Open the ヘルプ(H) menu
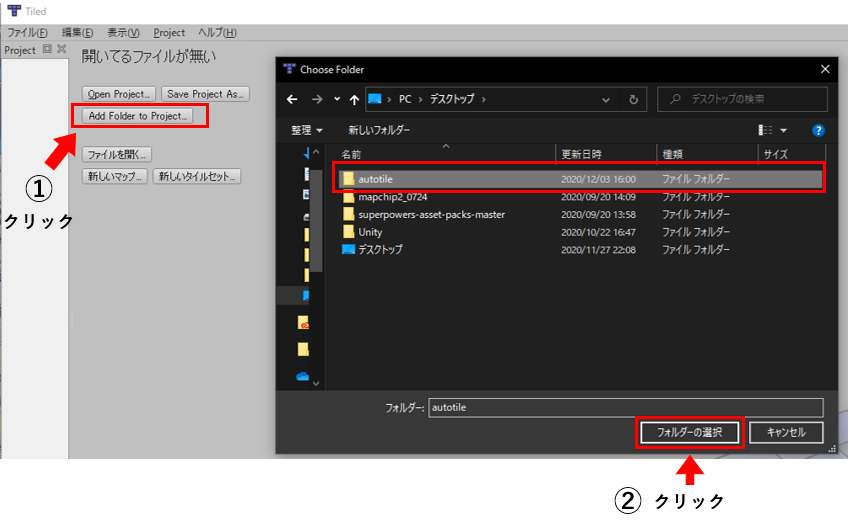The width and height of the screenshot is (849, 521). 217,32
